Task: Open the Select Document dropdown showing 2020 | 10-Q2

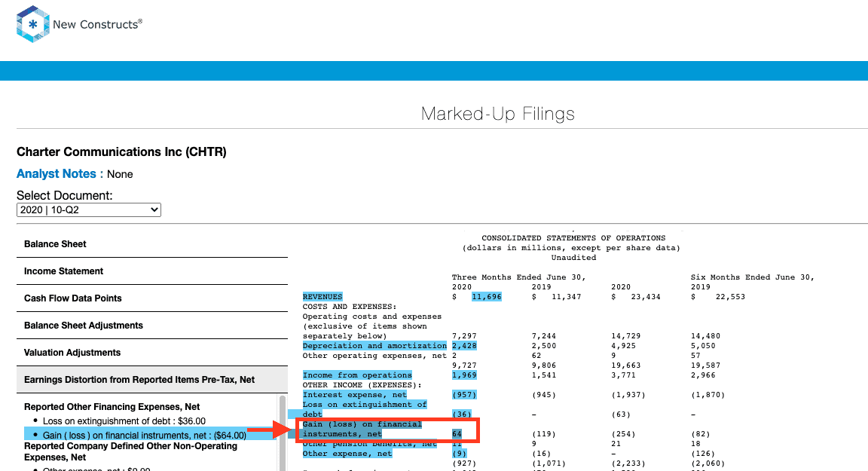Action: 89,210
